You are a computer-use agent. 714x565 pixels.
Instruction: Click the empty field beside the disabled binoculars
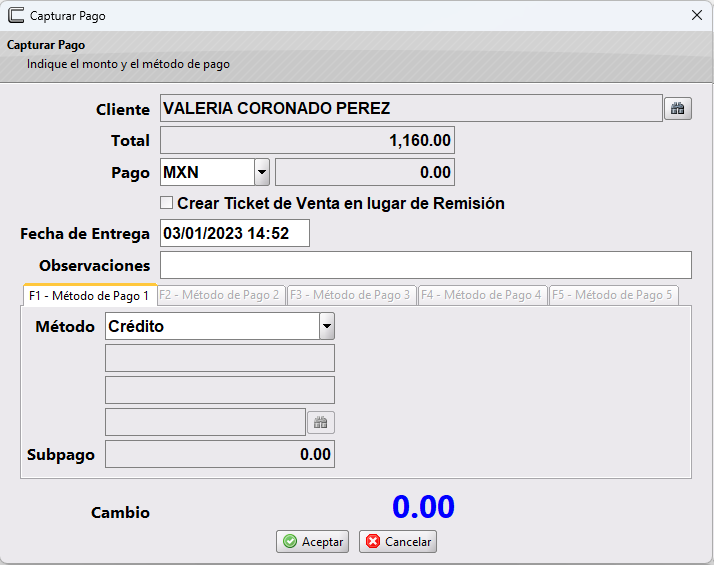[x=205, y=422]
